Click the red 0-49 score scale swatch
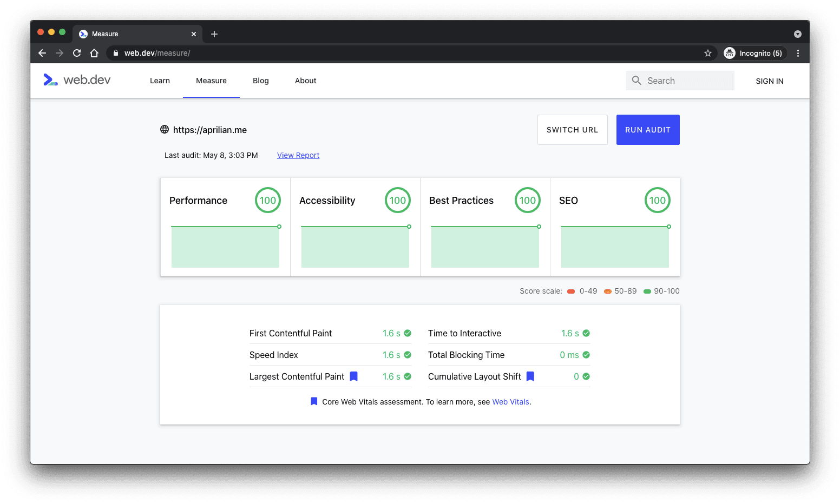Viewport: 840px width, 504px height. (571, 291)
